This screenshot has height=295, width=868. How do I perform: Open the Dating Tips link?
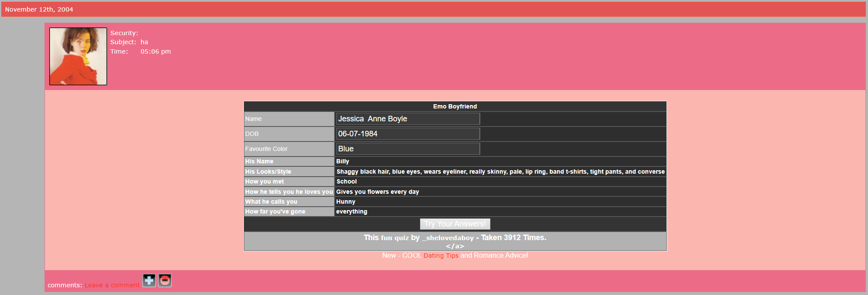pos(441,256)
